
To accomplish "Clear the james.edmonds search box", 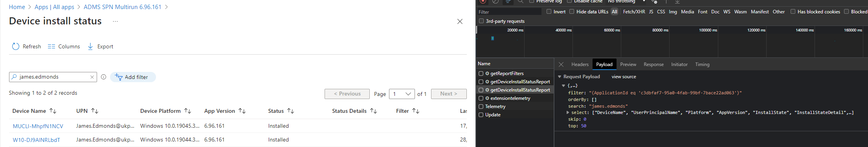I will (x=92, y=77).
